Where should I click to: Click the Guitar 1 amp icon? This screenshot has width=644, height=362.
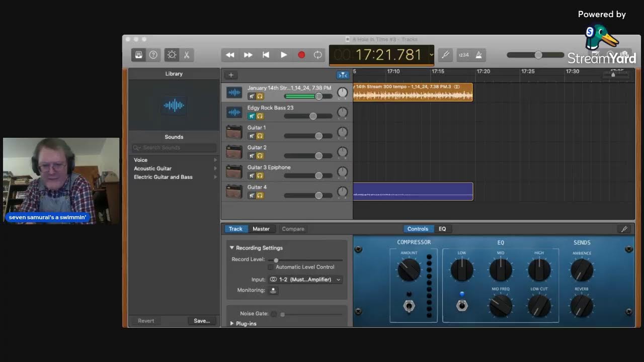[x=234, y=132]
